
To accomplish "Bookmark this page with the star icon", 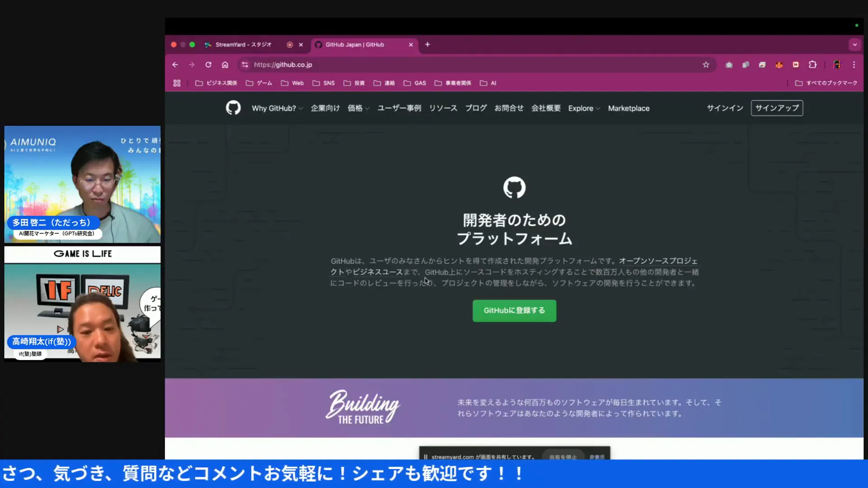I will tap(706, 65).
